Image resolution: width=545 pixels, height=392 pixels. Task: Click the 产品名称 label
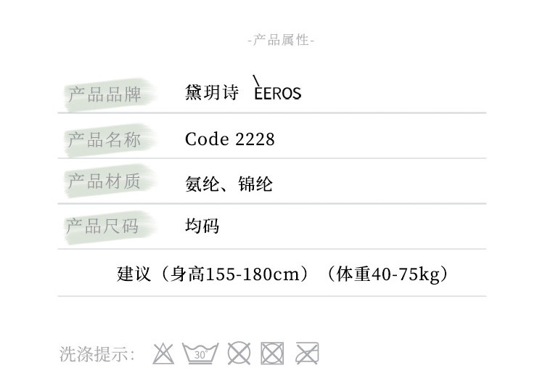click(x=104, y=139)
